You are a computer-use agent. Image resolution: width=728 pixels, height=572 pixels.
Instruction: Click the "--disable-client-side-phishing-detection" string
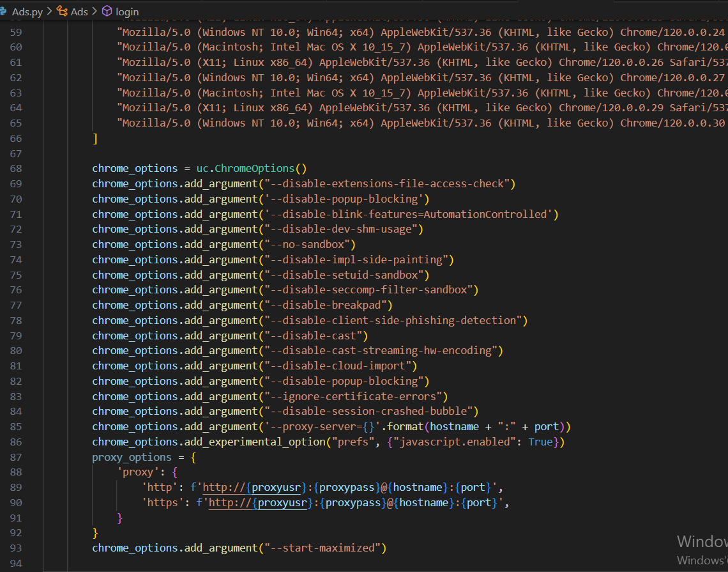(x=393, y=321)
